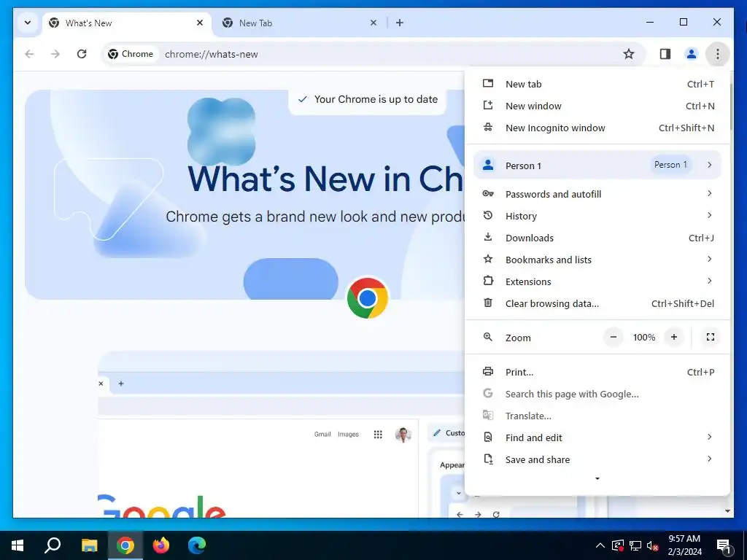Click the Gmail link in the preview
Viewport: 747px width, 560px height.
[x=322, y=435]
